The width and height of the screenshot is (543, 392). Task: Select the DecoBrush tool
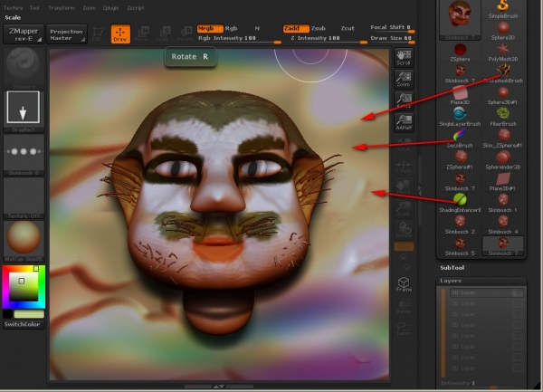[460, 139]
